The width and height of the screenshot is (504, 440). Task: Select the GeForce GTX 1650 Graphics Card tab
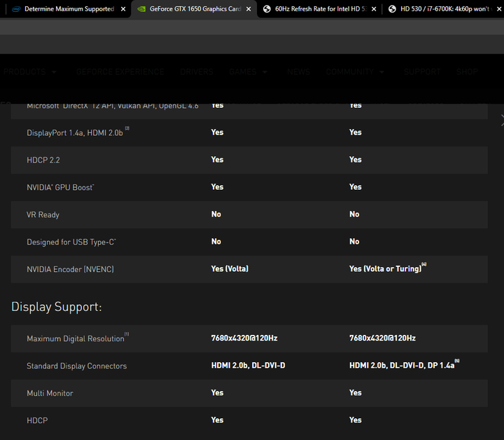click(194, 9)
